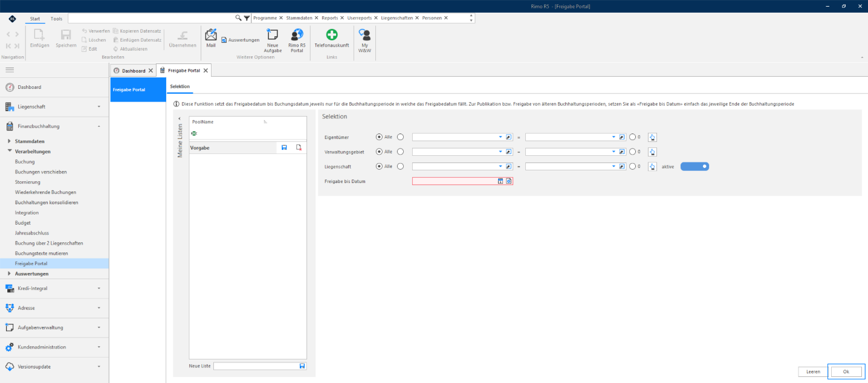The height and width of the screenshot is (383, 868).
Task: Click the search magnifier icon
Action: tap(238, 18)
